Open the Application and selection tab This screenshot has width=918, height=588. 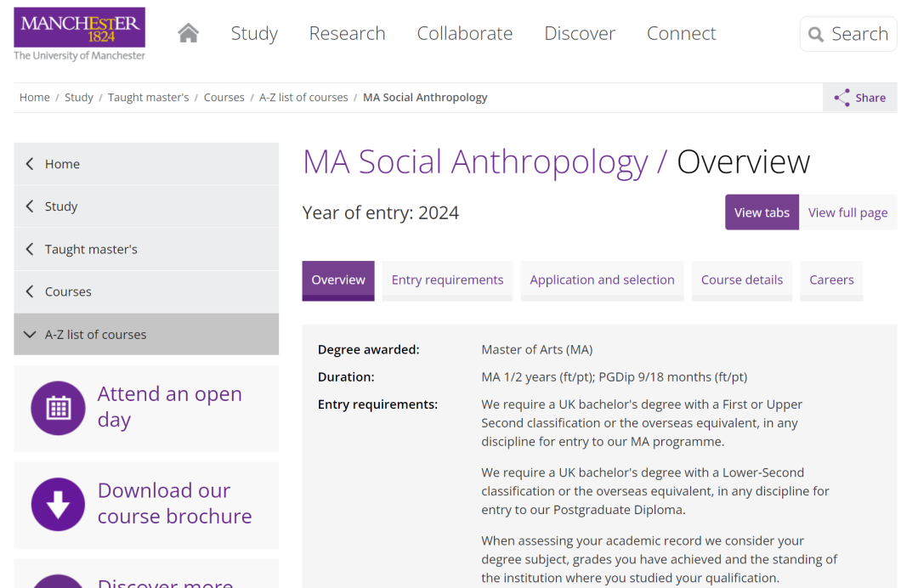point(602,280)
